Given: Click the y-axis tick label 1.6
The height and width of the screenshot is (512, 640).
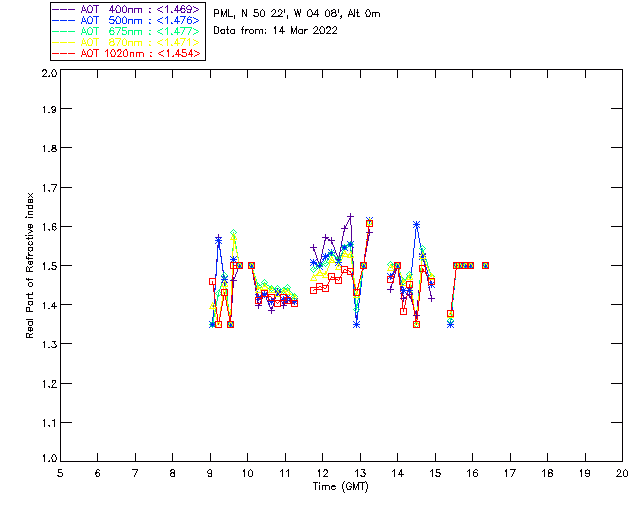Looking at the screenshot, I should (x=49, y=227).
